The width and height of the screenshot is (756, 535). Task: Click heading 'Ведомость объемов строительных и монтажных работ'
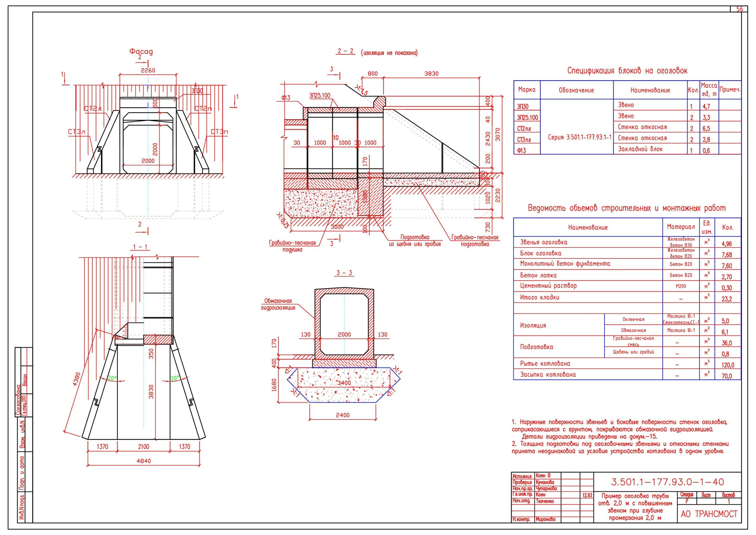click(627, 208)
